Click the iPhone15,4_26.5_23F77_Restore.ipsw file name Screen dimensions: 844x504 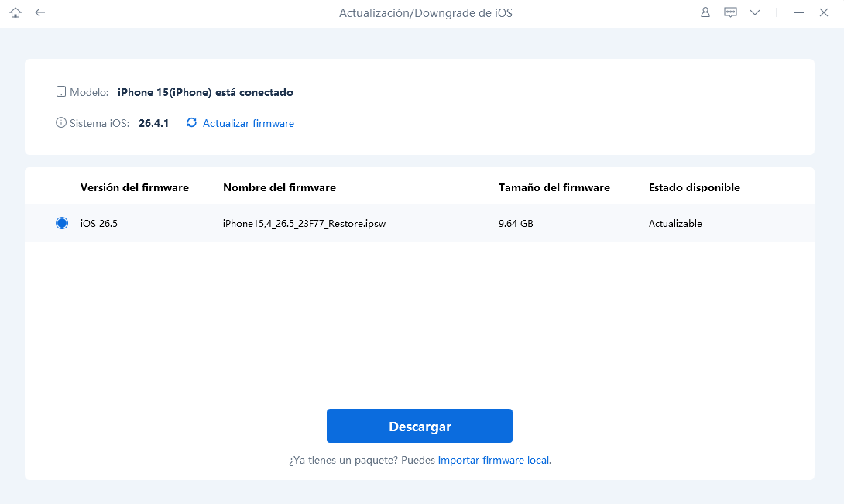pyautogui.click(x=304, y=224)
